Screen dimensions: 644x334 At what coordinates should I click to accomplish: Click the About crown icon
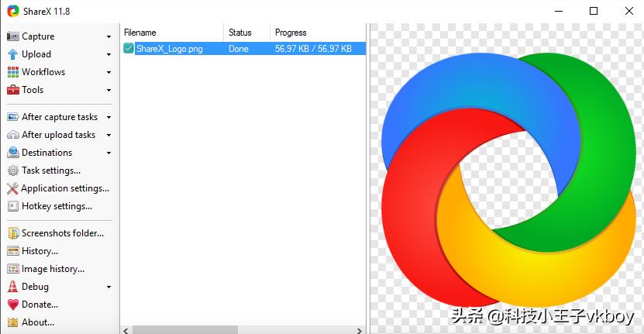pos(12,322)
